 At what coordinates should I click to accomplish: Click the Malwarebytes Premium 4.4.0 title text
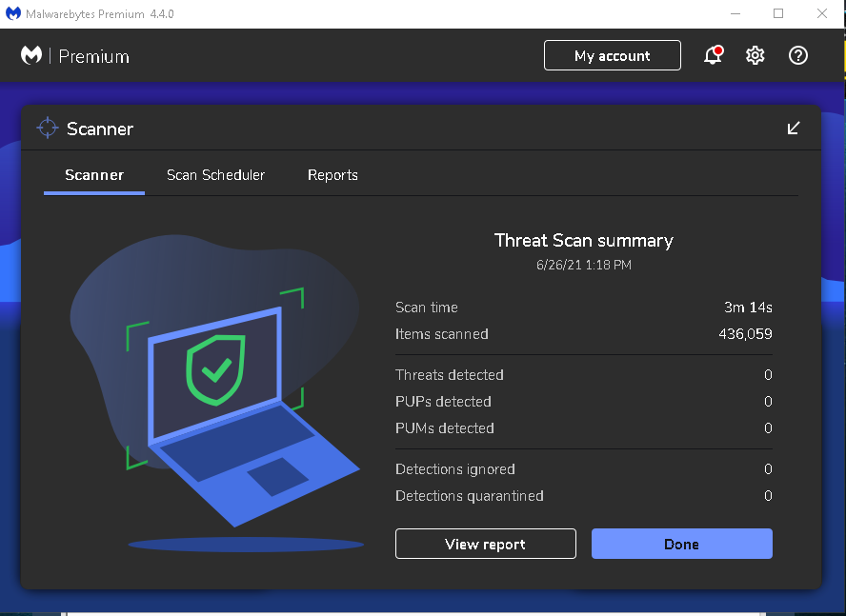click(100, 14)
